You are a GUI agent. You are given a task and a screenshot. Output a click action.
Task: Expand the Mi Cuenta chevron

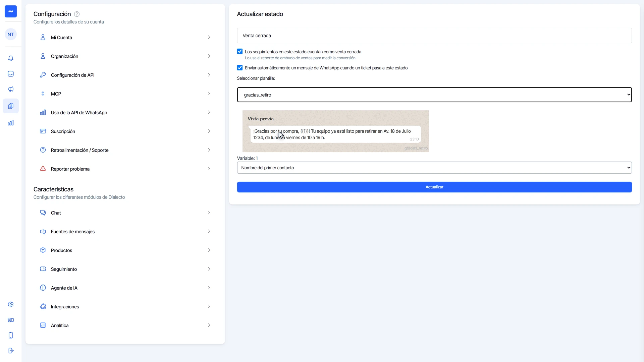click(209, 37)
